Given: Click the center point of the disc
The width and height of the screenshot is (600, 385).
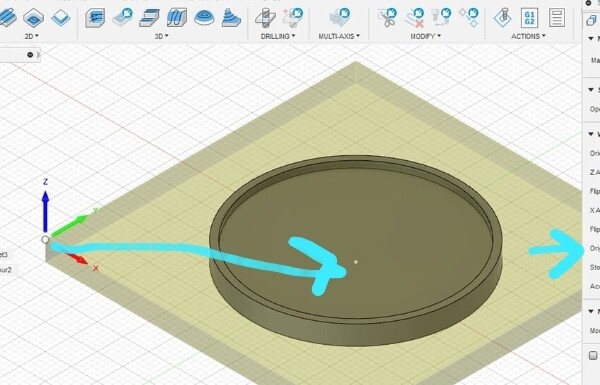Looking at the screenshot, I should (x=356, y=262).
